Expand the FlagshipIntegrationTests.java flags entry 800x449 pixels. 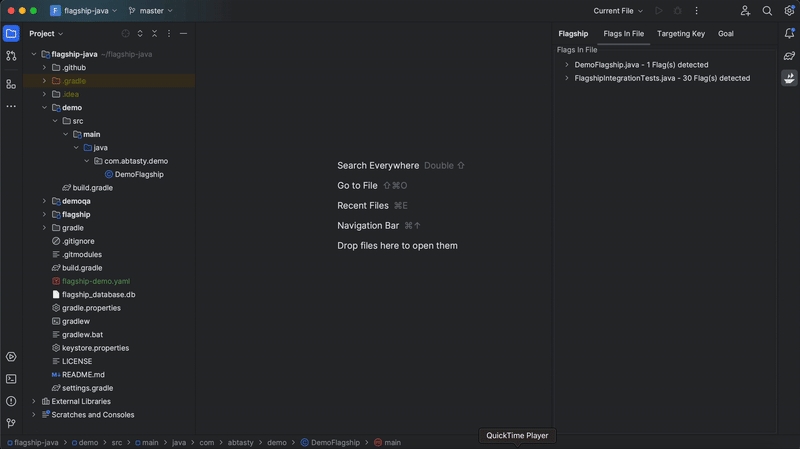tap(567, 78)
